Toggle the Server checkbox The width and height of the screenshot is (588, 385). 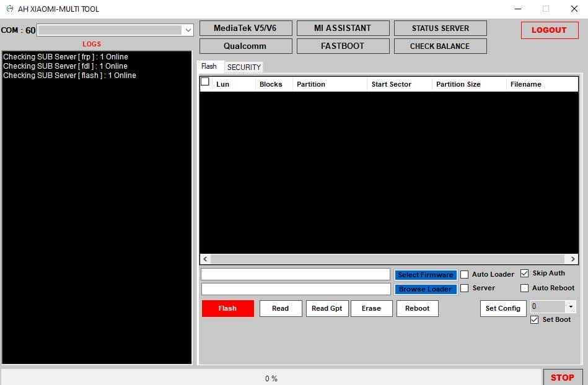pyautogui.click(x=465, y=288)
